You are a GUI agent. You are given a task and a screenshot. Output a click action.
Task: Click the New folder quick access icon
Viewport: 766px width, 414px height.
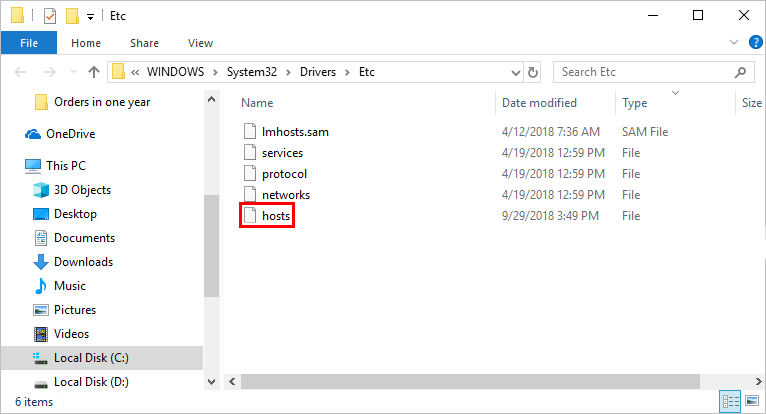[72, 16]
